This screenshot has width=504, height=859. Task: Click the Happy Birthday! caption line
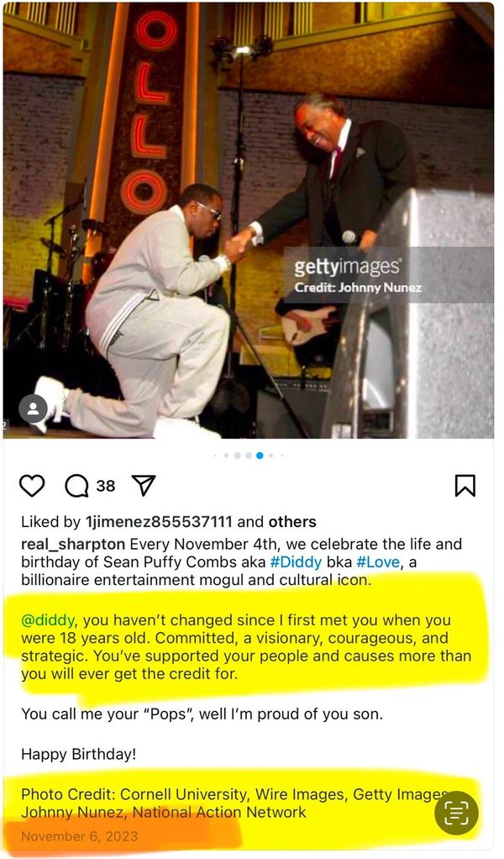point(78,755)
